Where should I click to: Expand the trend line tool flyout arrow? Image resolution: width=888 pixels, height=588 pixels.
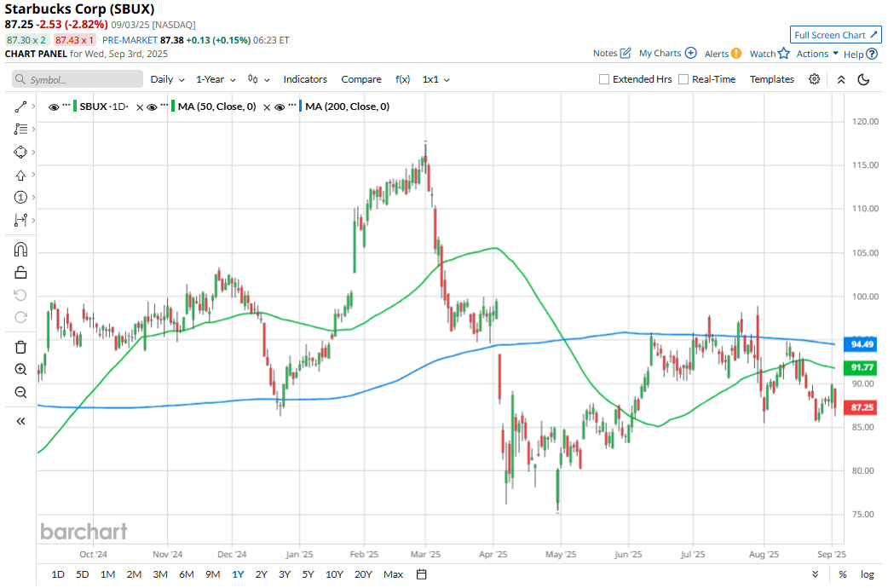[x=33, y=107]
